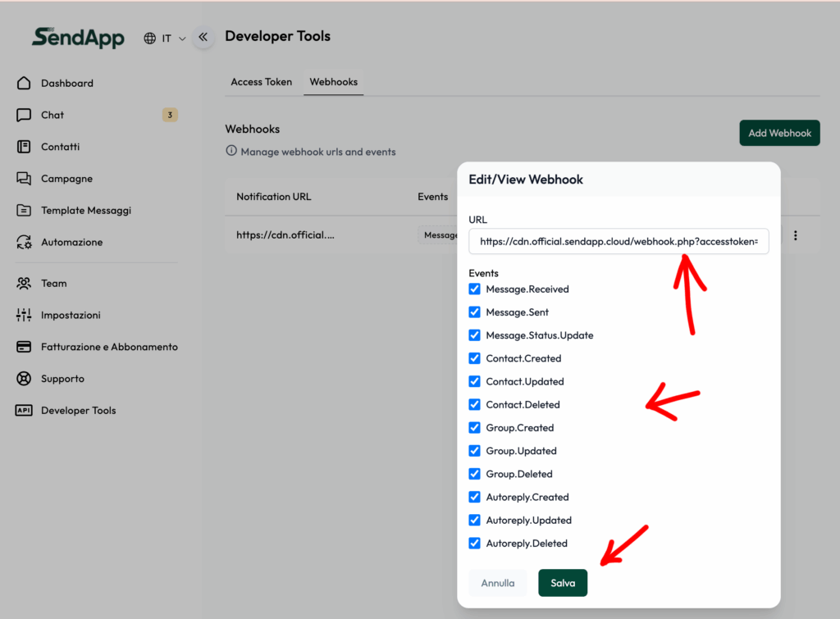Click the Team people icon

24,283
